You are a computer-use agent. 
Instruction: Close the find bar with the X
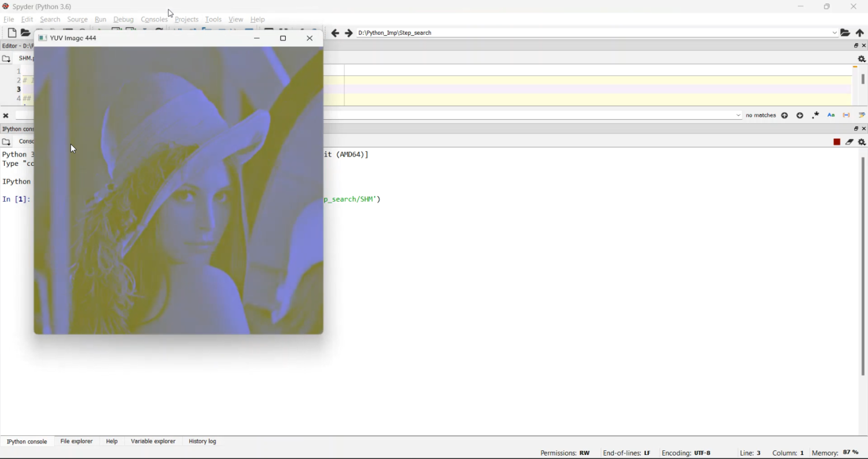(x=6, y=116)
